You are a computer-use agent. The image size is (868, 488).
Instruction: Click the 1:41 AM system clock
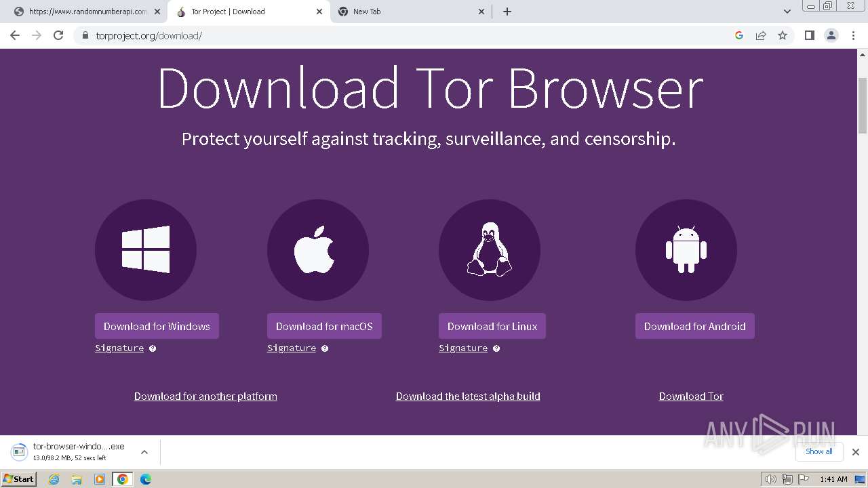pos(833,479)
